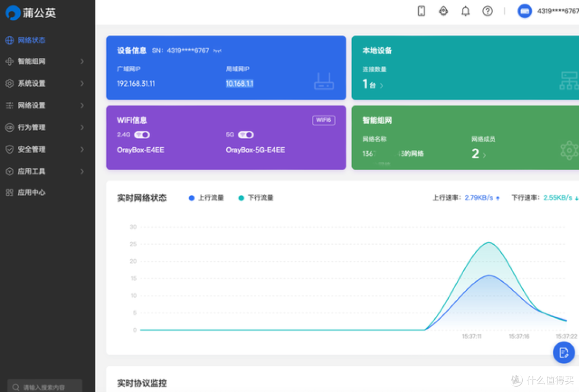Open 应用中心 sidebar item
Image resolution: width=579 pixels, height=392 pixels.
point(47,192)
